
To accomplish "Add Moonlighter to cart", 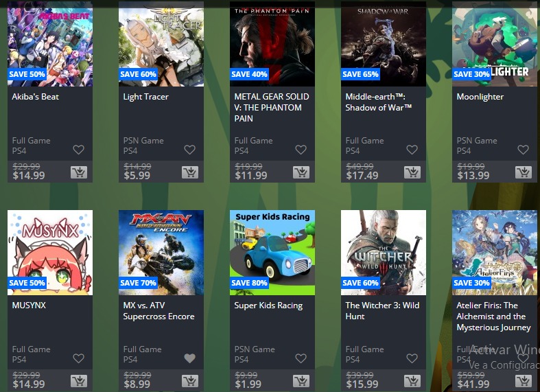I will coord(524,172).
